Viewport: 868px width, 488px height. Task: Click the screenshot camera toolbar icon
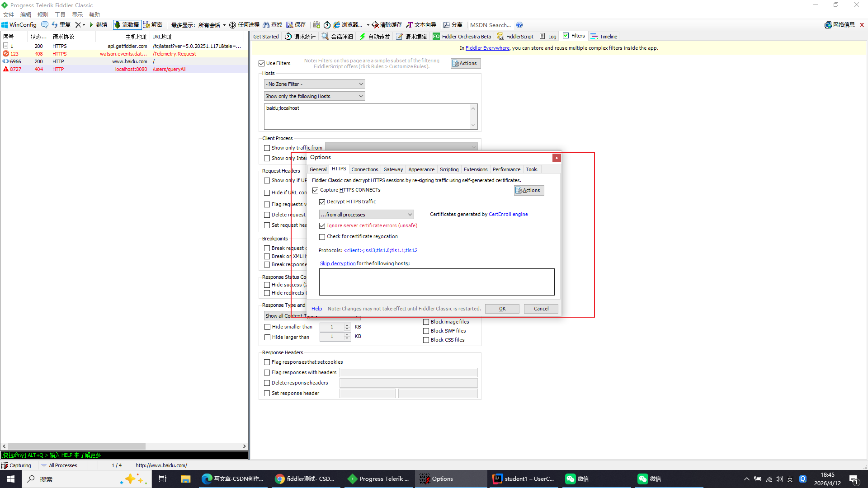click(x=316, y=25)
